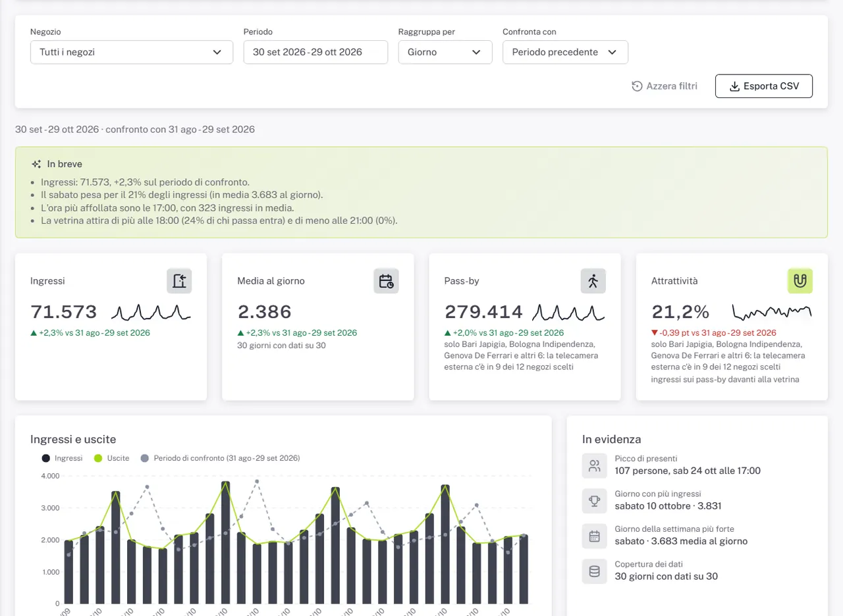Click the Pass-by sparkline chart

568,311
